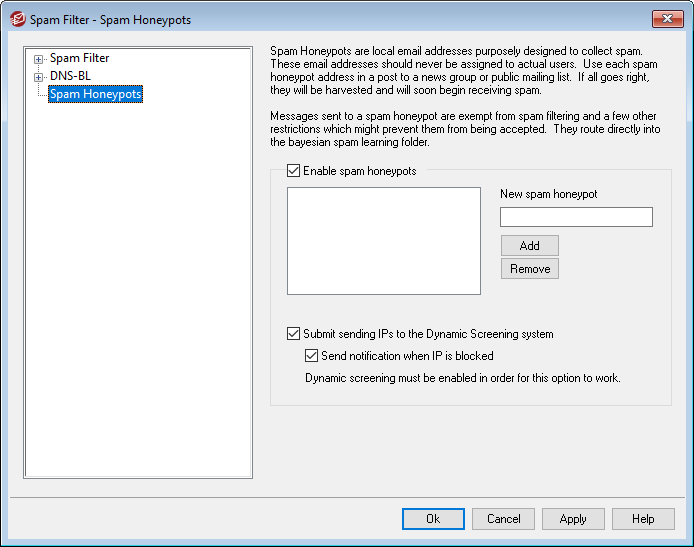Apply the spam honeypot settings
The width and height of the screenshot is (694, 547).
(573, 519)
